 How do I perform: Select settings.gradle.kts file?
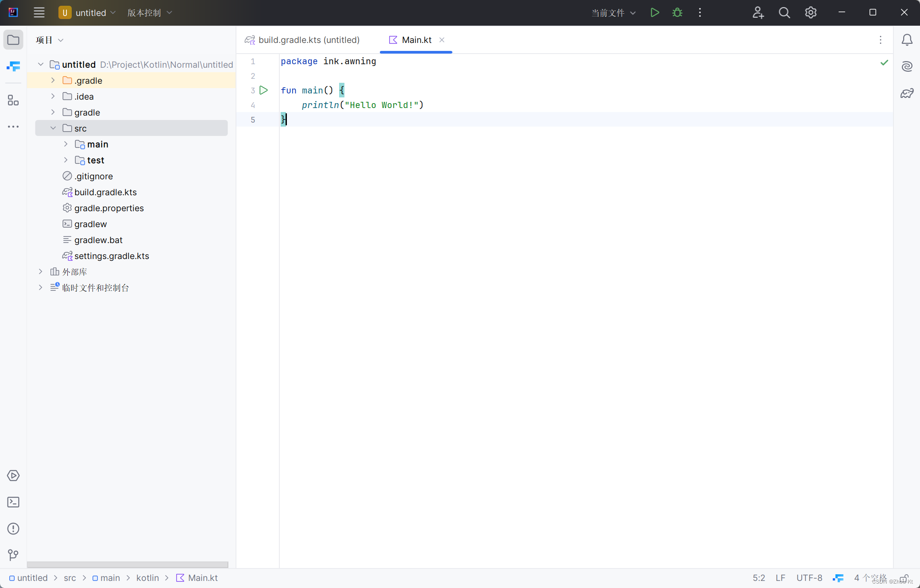[106, 256]
